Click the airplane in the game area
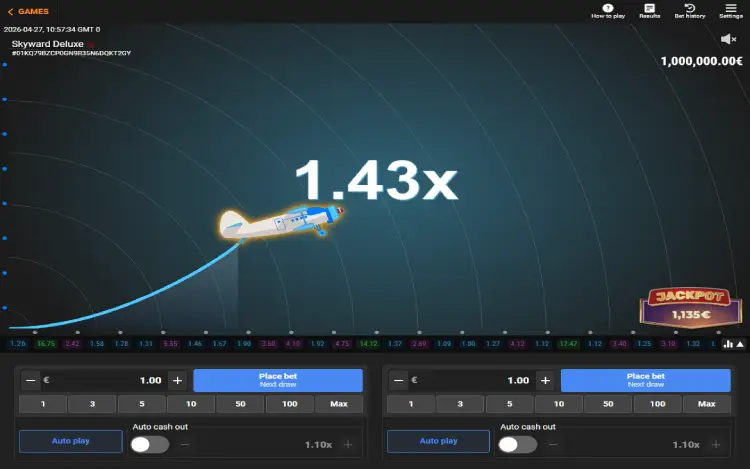Viewport: 750px width, 469px height. click(281, 222)
